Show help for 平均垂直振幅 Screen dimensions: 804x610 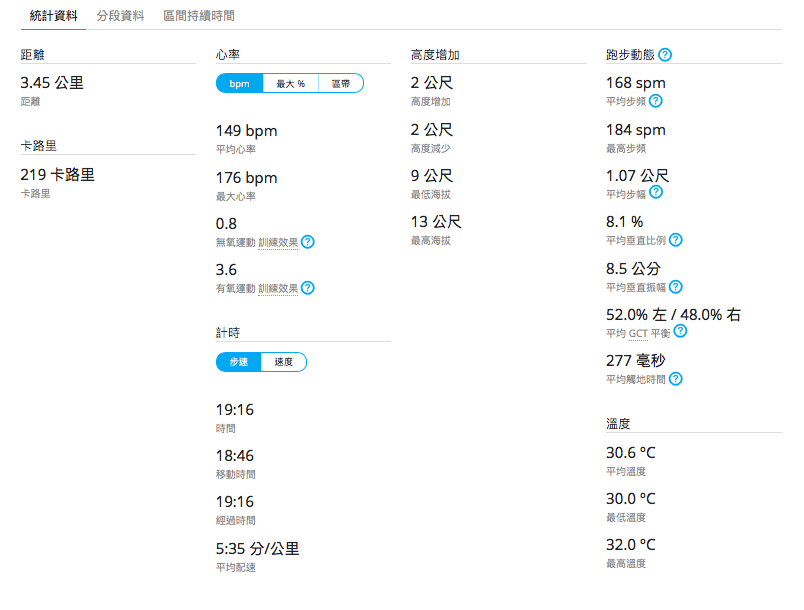tap(676, 287)
